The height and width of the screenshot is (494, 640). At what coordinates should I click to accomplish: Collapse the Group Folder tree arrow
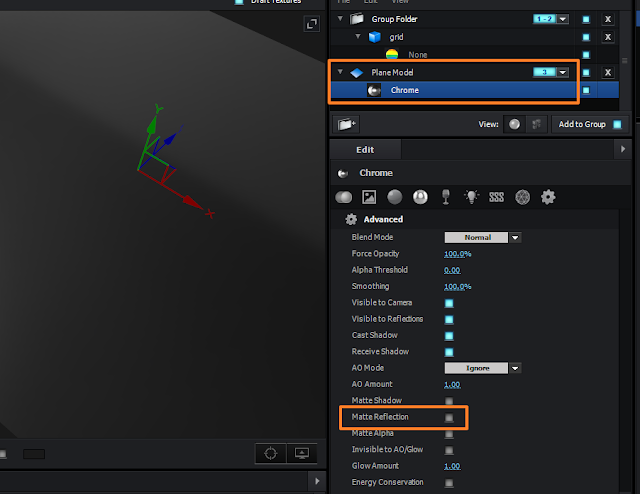click(340, 18)
